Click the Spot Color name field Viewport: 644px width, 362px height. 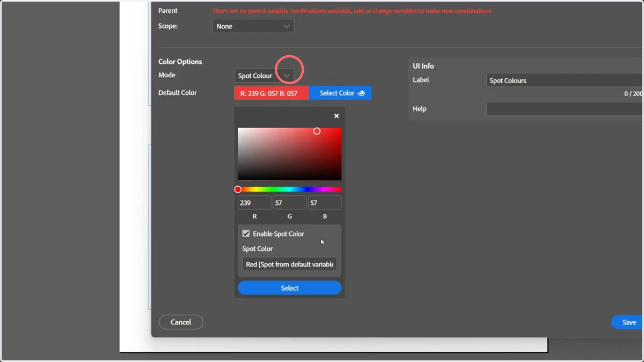(290, 264)
